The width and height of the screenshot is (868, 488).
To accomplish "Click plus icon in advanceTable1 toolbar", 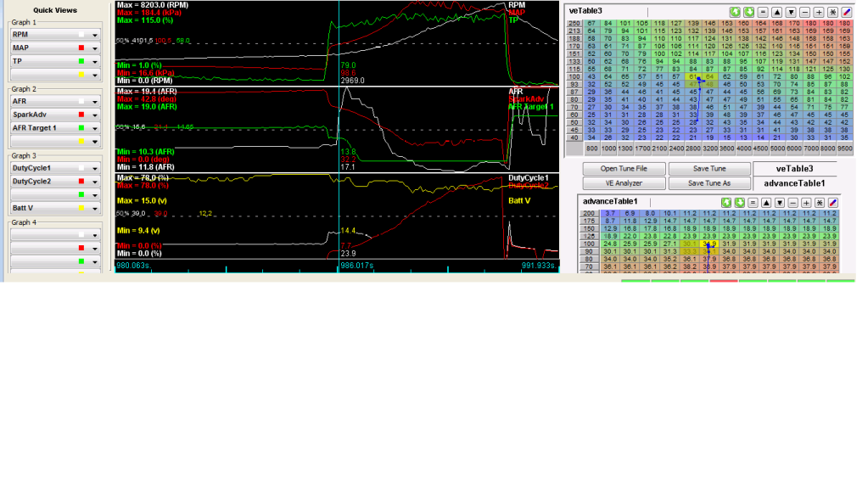I will tap(806, 203).
